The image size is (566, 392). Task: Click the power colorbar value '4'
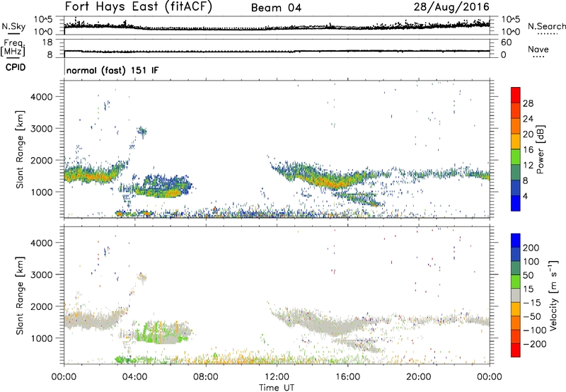(x=525, y=196)
